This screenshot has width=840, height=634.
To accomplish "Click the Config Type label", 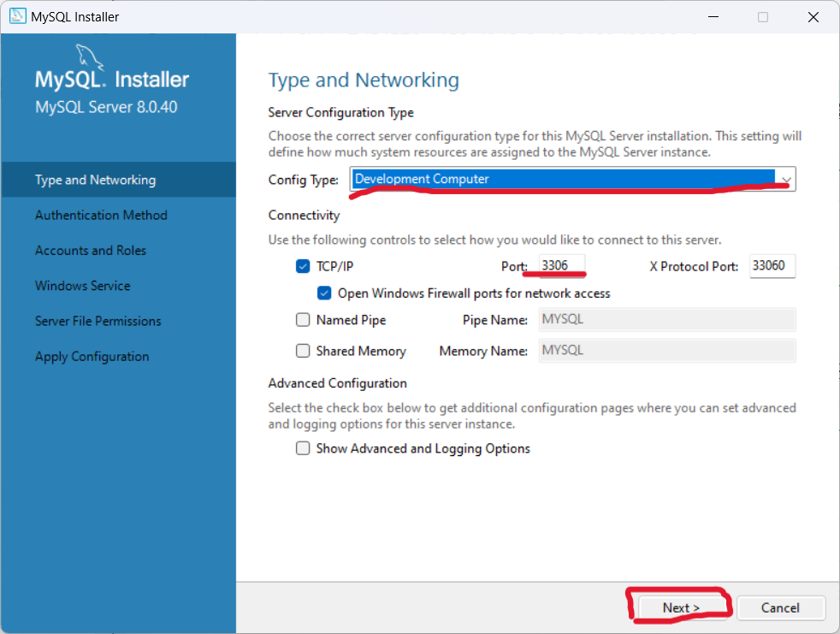I will 303,180.
